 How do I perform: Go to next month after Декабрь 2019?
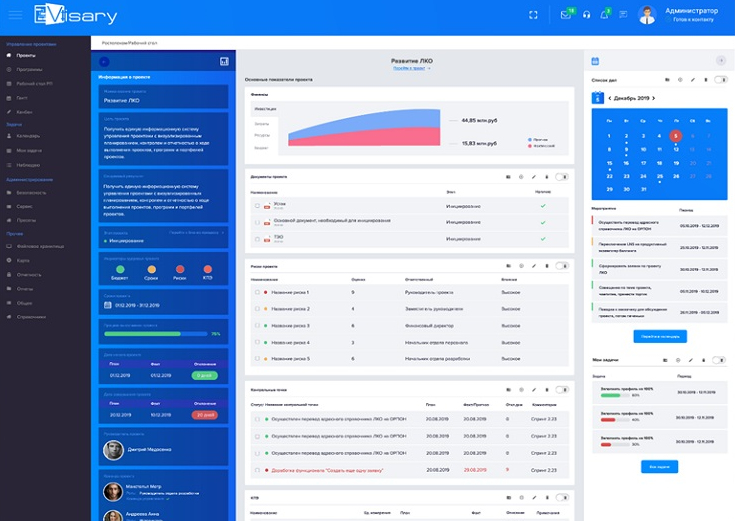654,98
